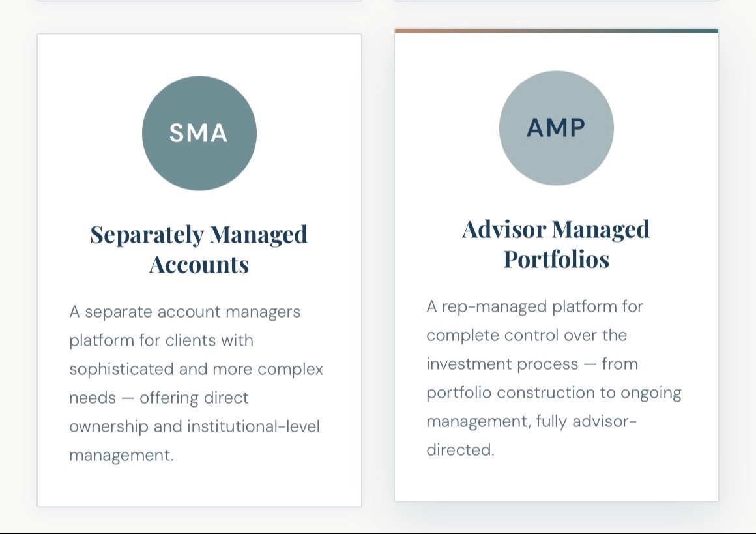This screenshot has height=534, width=756.
Task: Click the line "complete control over the"
Action: point(527,335)
